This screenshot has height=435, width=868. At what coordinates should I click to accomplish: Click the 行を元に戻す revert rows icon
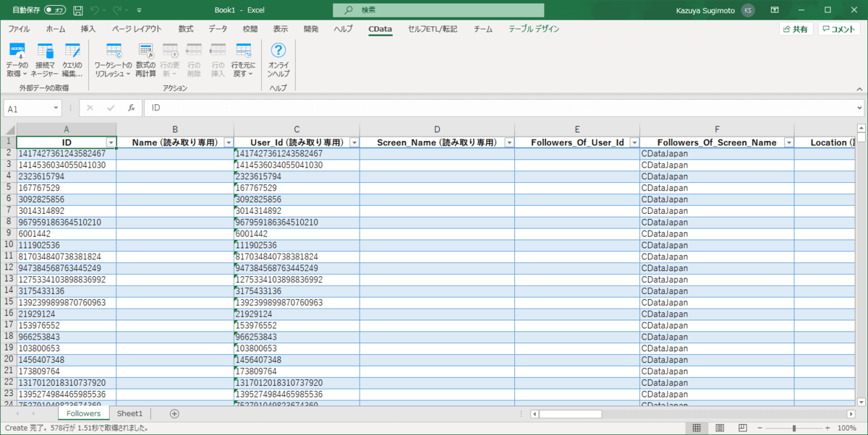(x=243, y=59)
